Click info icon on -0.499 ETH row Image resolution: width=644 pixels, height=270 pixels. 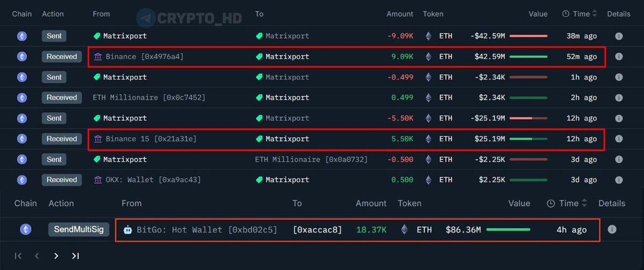[x=619, y=77]
